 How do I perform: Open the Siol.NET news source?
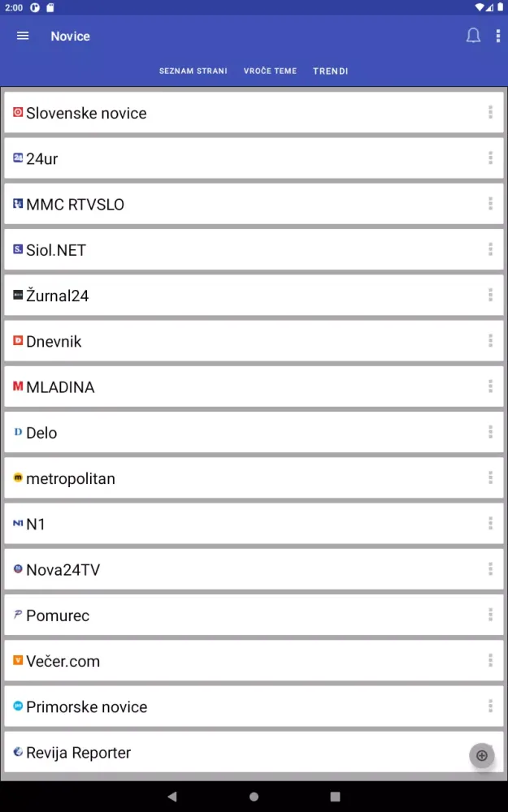click(x=56, y=250)
